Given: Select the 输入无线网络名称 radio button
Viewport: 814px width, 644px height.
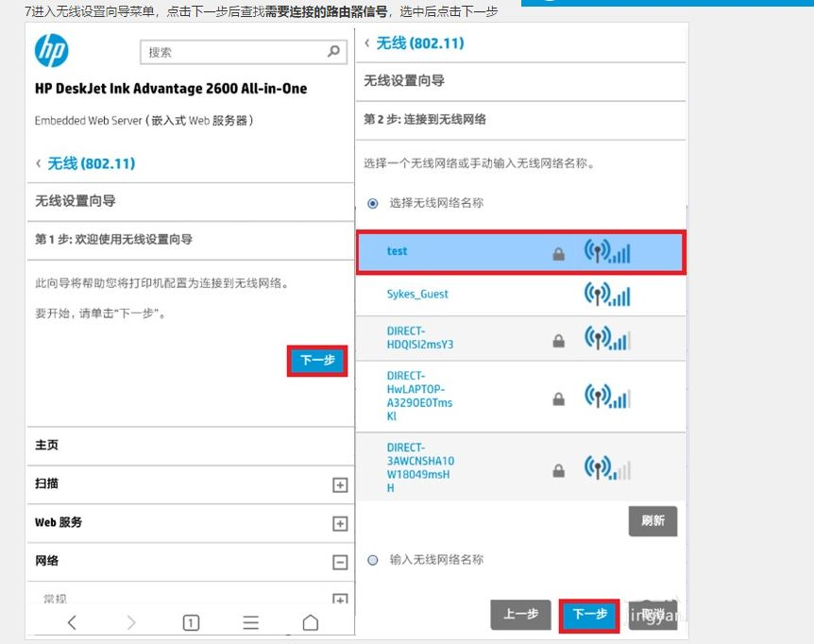Looking at the screenshot, I should (373, 560).
